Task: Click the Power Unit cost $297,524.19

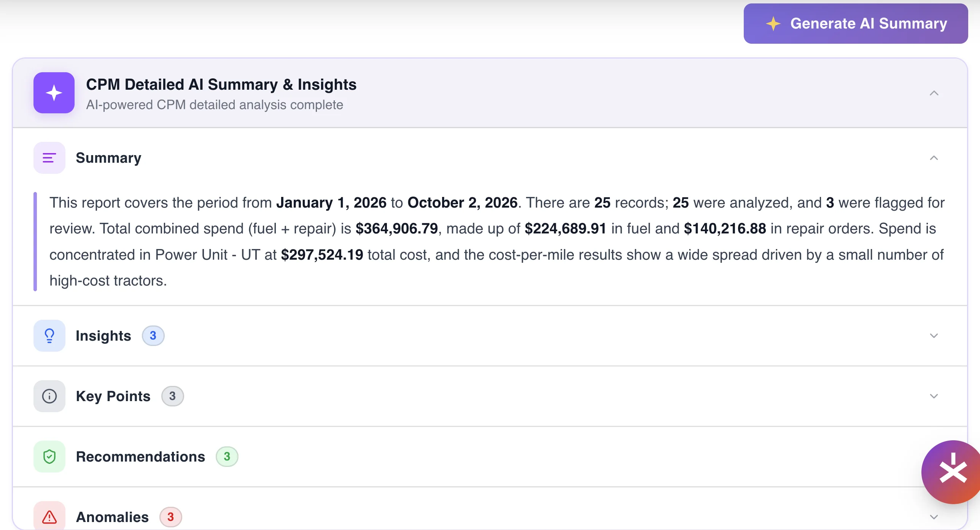Action: [x=322, y=255]
